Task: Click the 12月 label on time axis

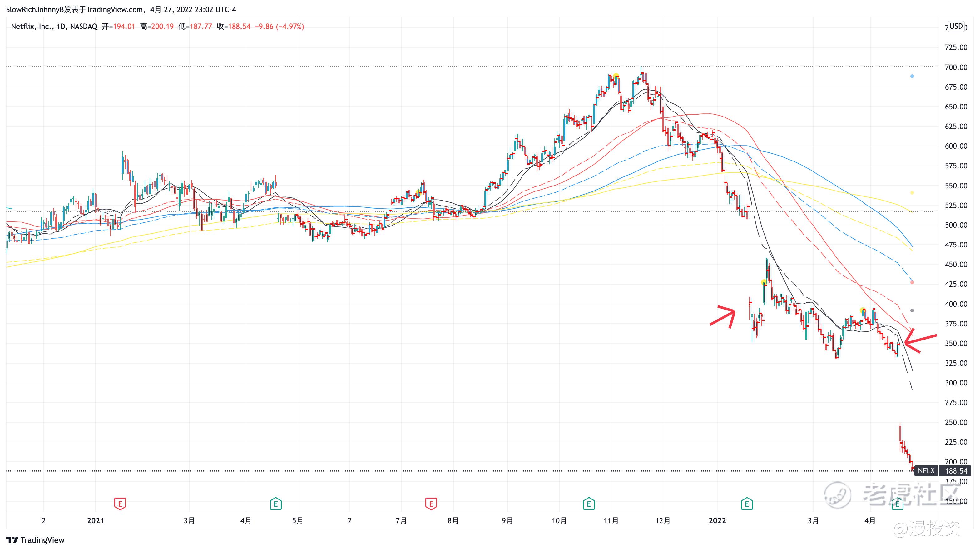Action: coord(663,521)
